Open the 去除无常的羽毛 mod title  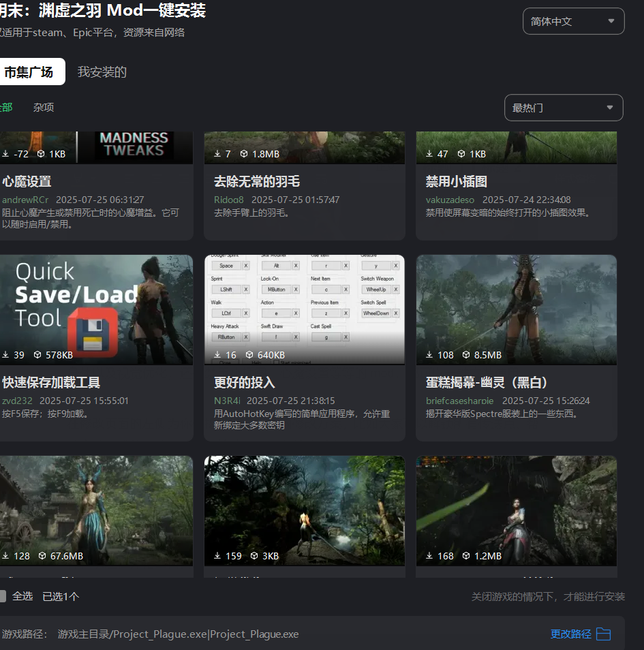coord(257,181)
